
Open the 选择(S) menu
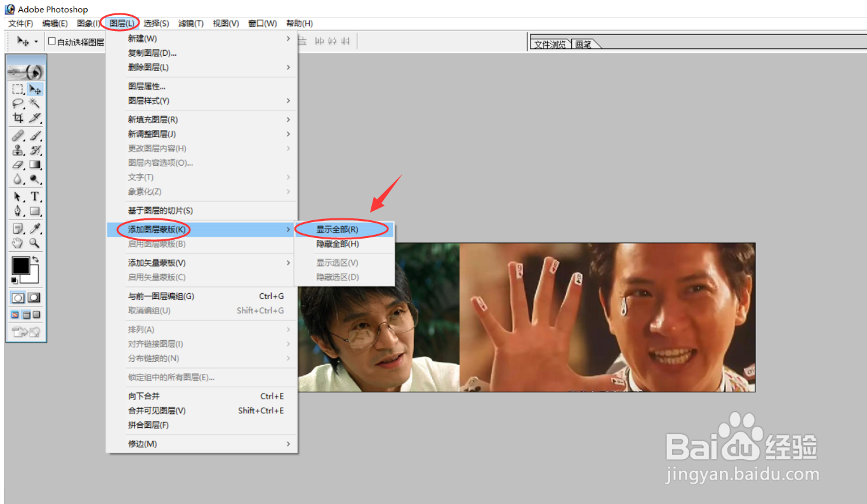156,23
